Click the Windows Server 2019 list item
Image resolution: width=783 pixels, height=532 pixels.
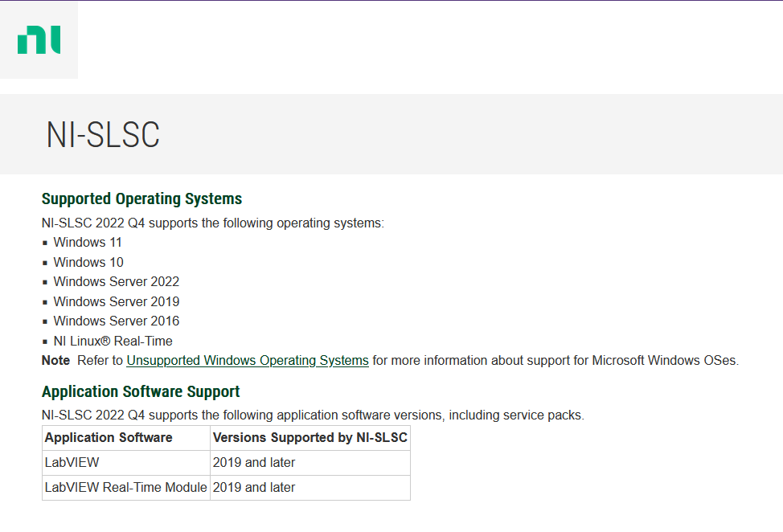(x=117, y=301)
